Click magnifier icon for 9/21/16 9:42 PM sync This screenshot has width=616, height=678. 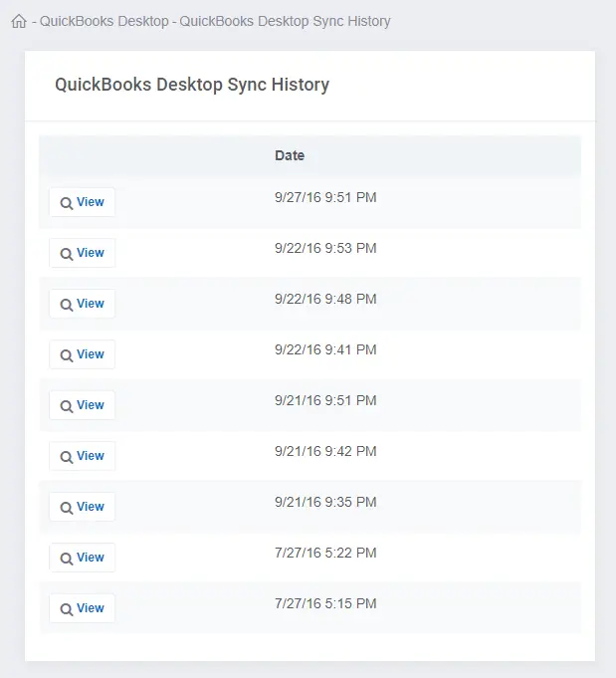[x=66, y=457]
